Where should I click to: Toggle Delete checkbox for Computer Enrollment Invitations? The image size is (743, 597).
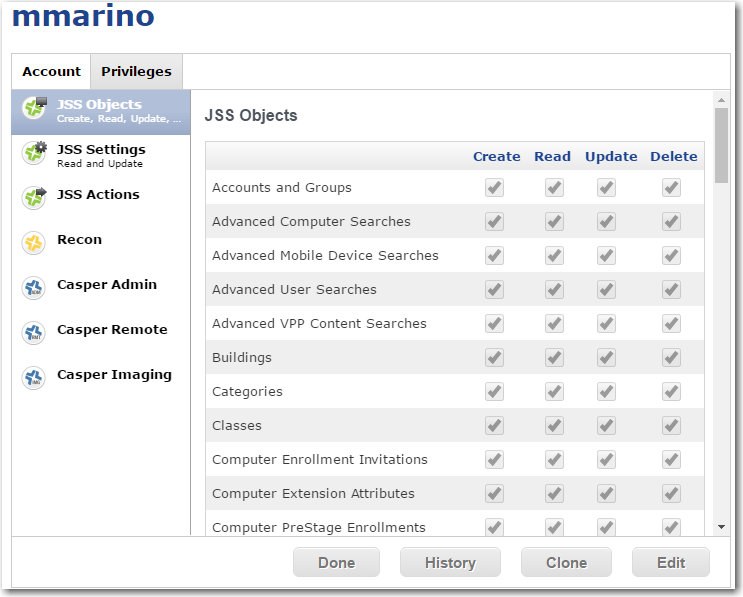(x=671, y=460)
